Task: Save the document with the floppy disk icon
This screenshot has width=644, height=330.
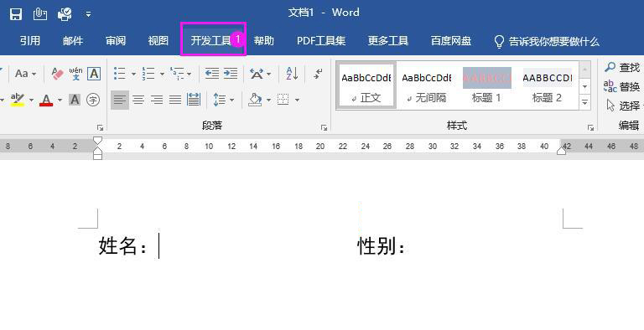Action: pos(16,14)
